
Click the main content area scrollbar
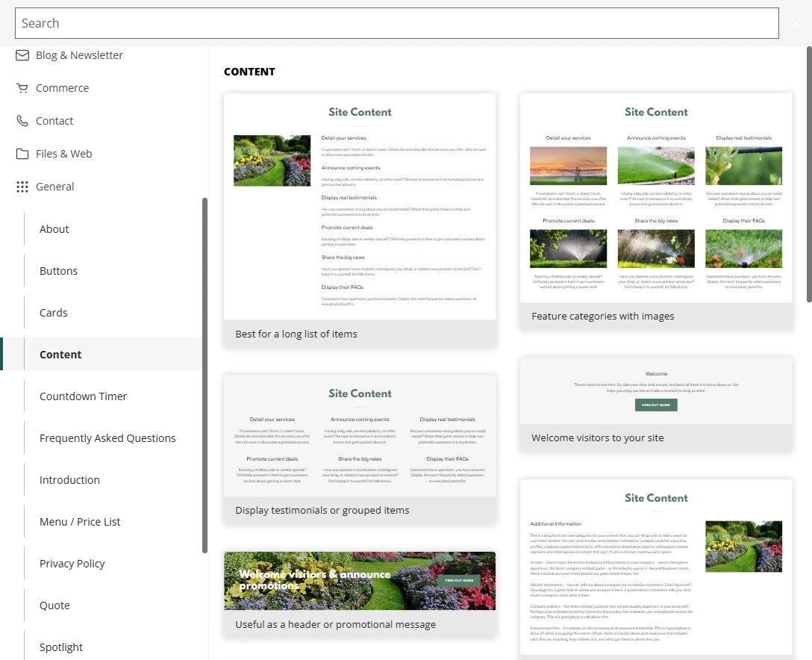coord(809,175)
